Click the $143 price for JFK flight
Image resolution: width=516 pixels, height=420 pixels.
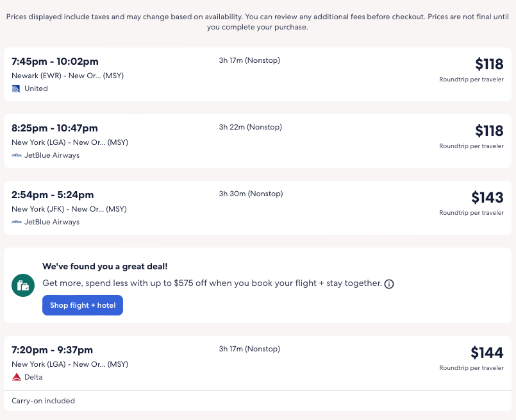click(x=487, y=197)
